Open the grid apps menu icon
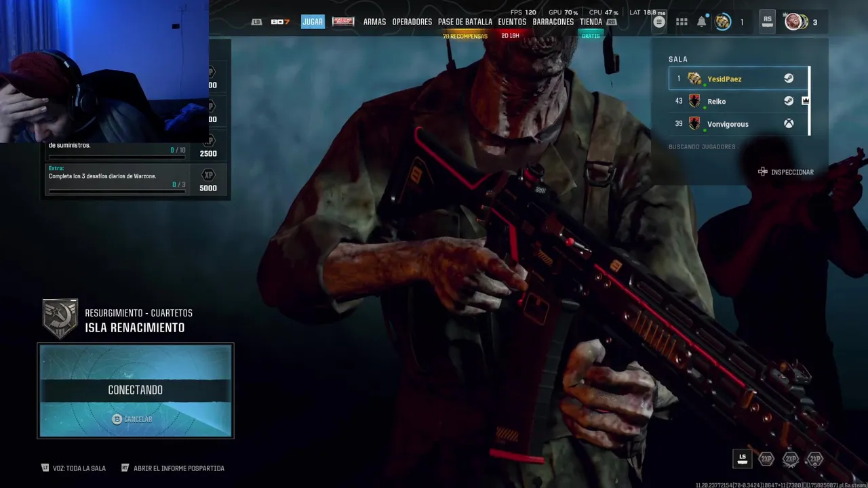Viewport: 868px width, 488px height. pos(682,22)
